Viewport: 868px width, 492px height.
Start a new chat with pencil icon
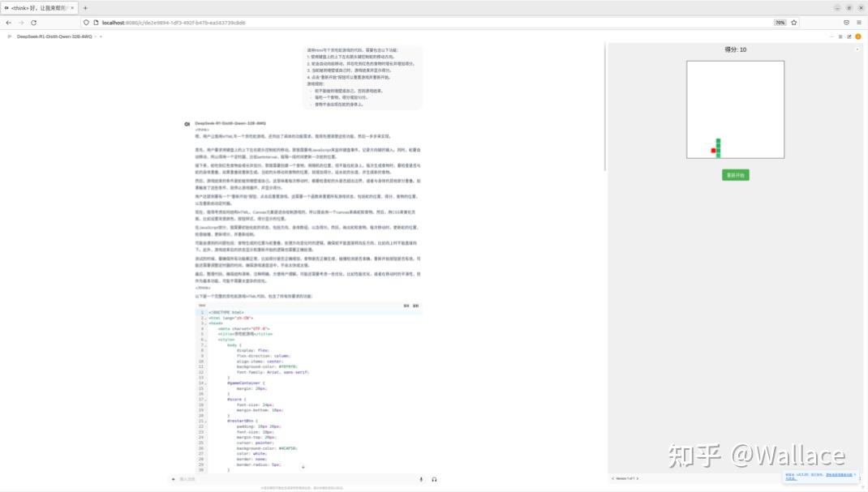click(849, 36)
